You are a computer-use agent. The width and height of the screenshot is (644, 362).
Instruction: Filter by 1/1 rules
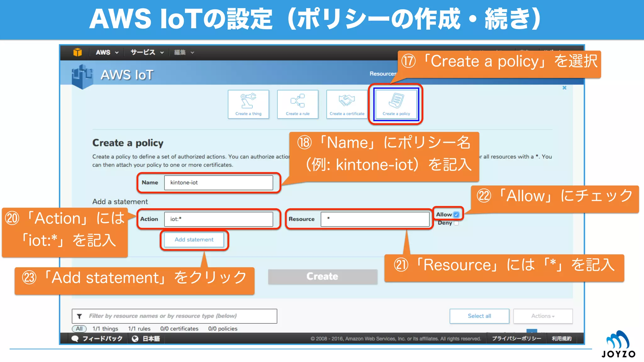(x=139, y=329)
